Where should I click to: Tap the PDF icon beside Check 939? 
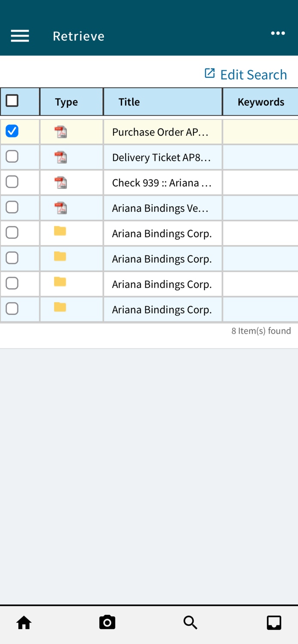[x=61, y=182]
